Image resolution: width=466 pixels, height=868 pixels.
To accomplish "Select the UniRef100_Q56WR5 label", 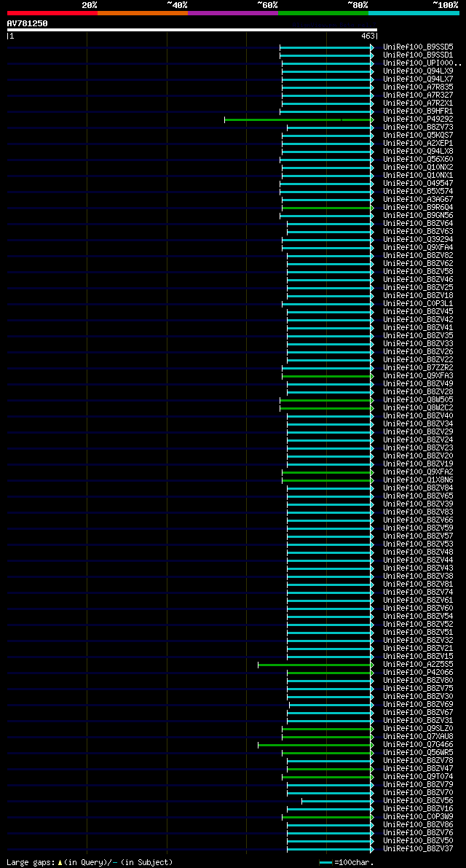I will click(x=418, y=754).
